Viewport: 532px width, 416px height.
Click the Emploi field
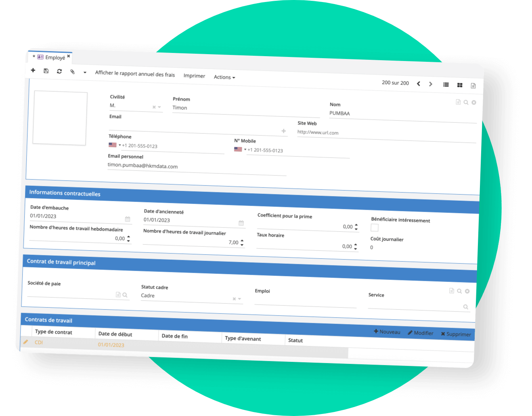[306, 302]
